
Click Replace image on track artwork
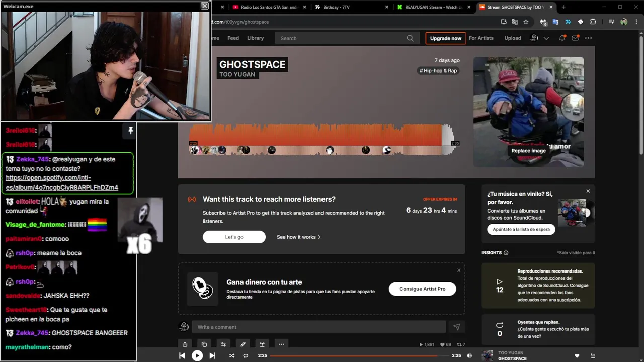point(528,151)
